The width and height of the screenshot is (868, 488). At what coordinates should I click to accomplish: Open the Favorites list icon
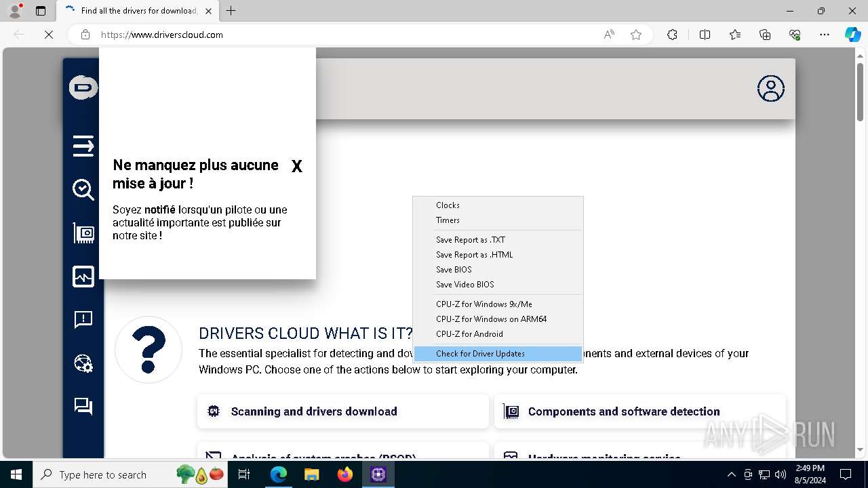pyautogui.click(x=735, y=35)
